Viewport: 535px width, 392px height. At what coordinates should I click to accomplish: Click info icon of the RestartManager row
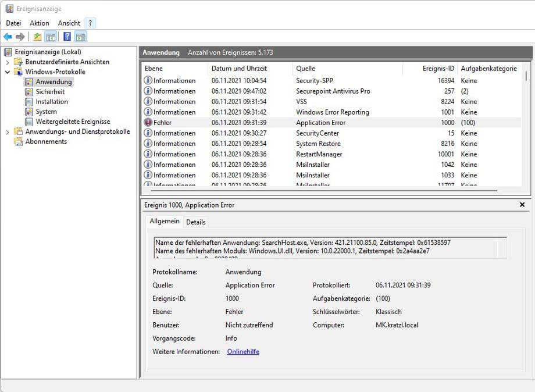[x=148, y=154]
